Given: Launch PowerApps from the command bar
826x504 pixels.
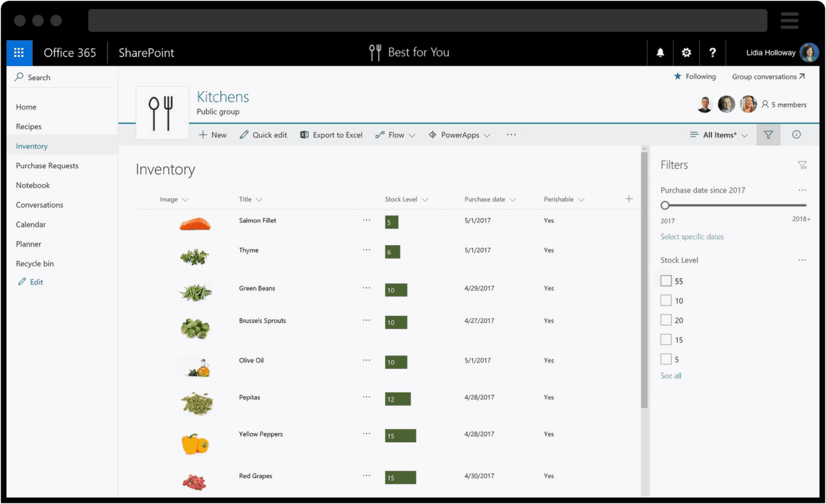Looking at the screenshot, I should click(x=459, y=134).
